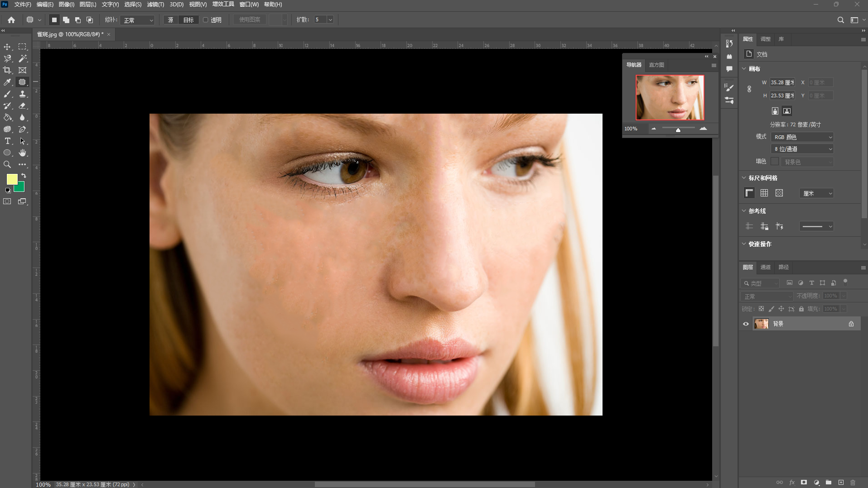This screenshot has width=868, height=488.
Task: Select the Clone Stamp tool
Action: [22, 94]
